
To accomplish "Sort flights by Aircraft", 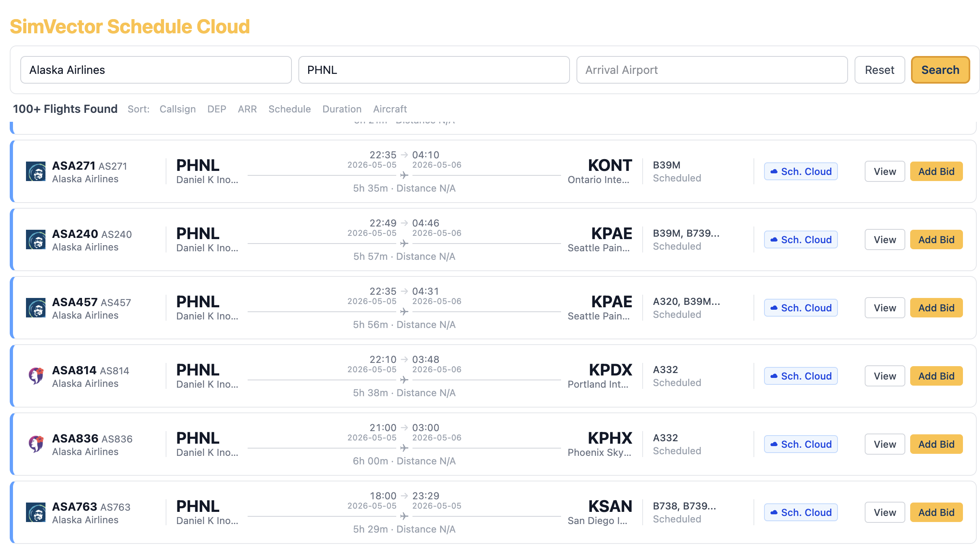I will point(390,109).
